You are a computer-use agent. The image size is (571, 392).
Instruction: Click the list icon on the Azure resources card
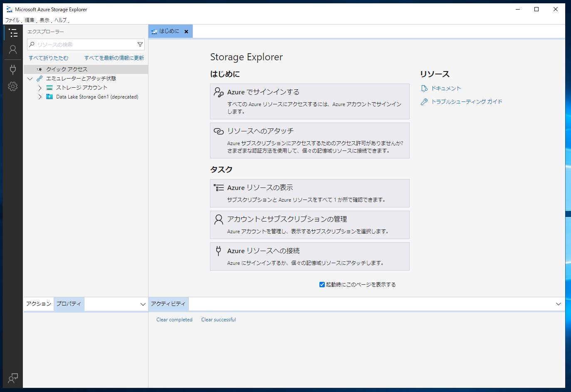[x=219, y=188]
